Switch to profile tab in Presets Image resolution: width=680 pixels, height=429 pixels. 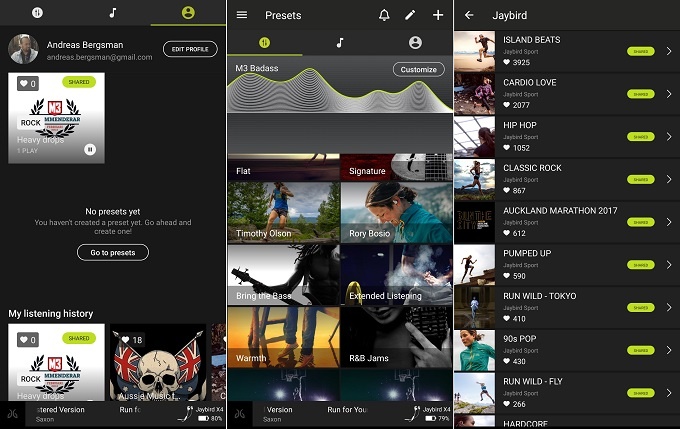[415, 43]
